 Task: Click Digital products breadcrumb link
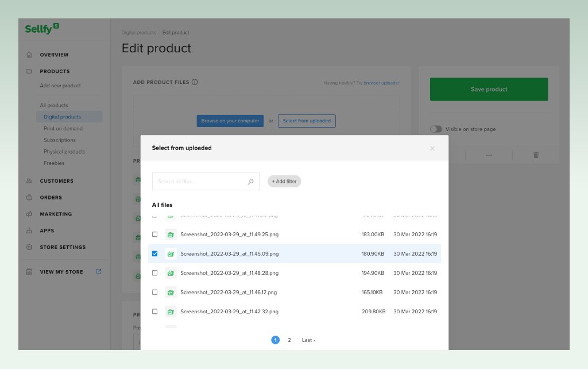[139, 33]
